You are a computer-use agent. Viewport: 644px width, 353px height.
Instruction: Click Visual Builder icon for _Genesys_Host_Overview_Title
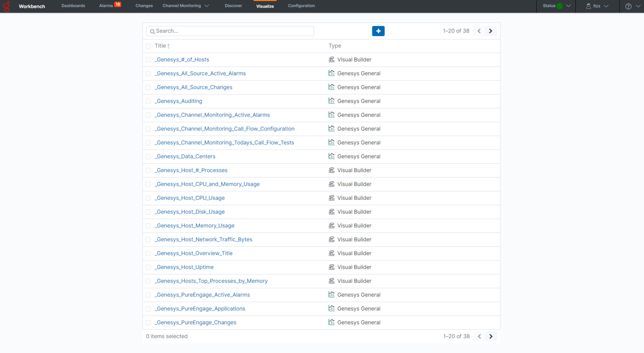[332, 253]
